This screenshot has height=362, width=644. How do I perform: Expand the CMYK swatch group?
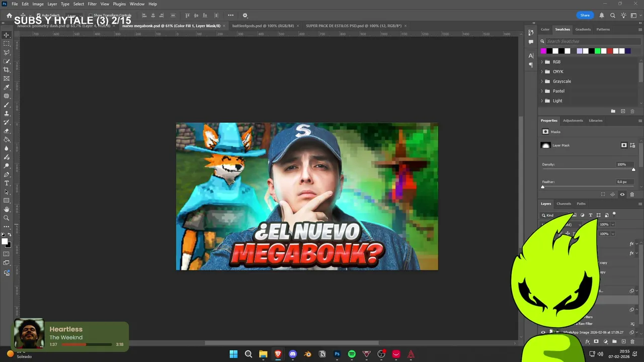(x=542, y=71)
